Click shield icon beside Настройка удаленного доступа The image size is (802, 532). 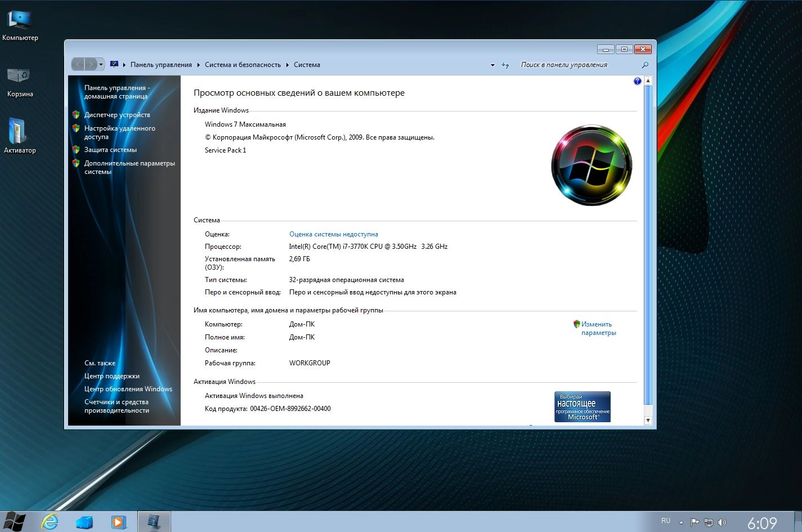pos(76,128)
